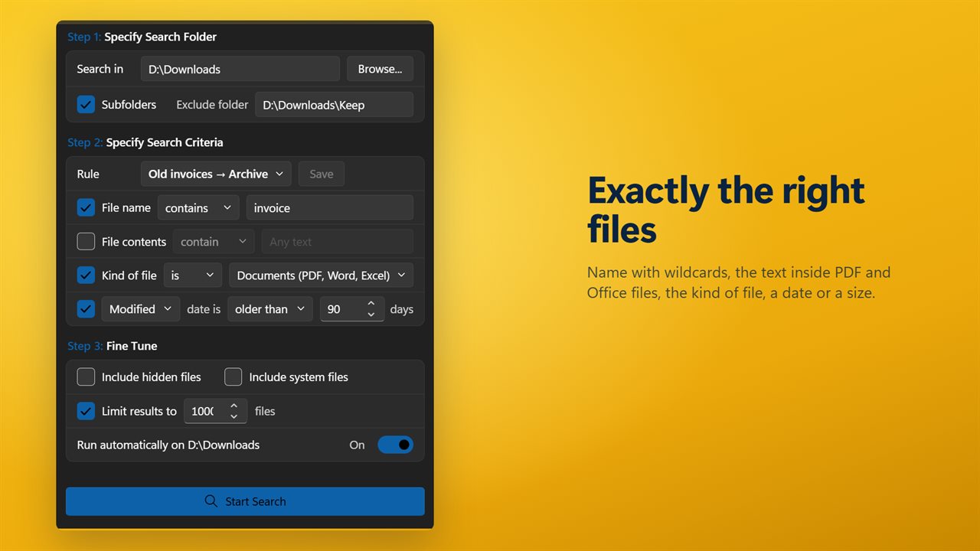Open the File name 'contains' dropdown

pyautogui.click(x=198, y=207)
